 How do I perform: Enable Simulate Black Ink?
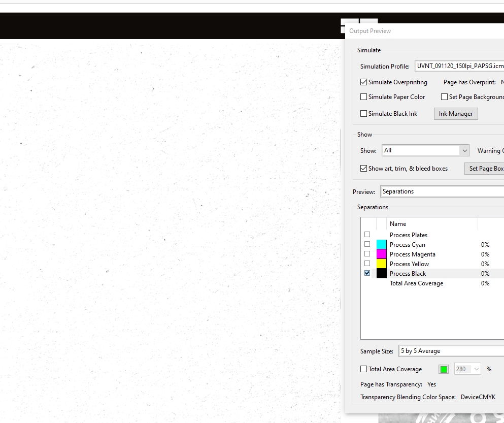coord(363,114)
